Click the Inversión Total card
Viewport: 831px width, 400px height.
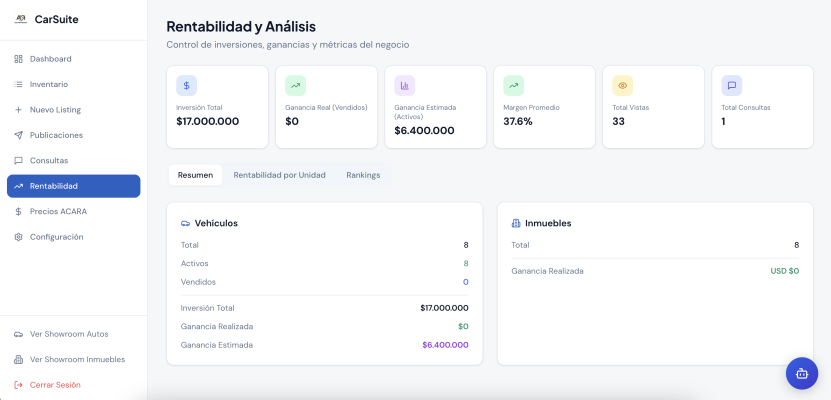coord(217,107)
